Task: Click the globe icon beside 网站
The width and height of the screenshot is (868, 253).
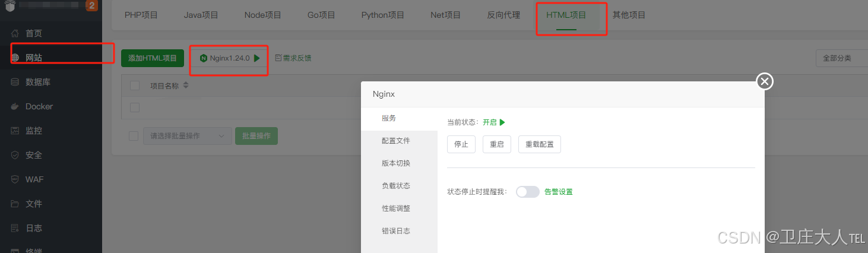Action: 15,58
